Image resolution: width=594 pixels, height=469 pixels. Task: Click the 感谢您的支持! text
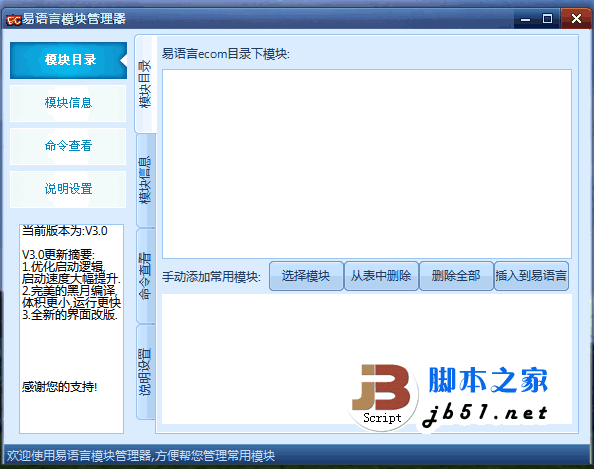coord(59,387)
